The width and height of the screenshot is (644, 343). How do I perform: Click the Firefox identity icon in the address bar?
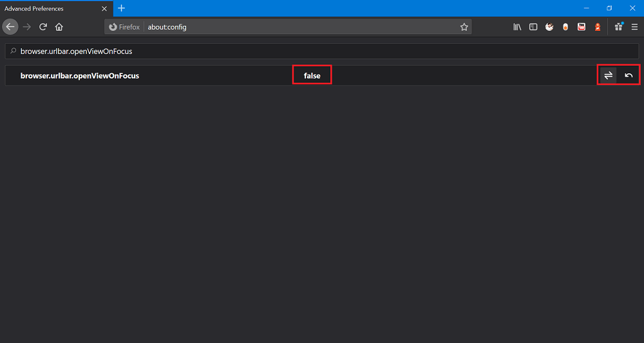tap(113, 27)
